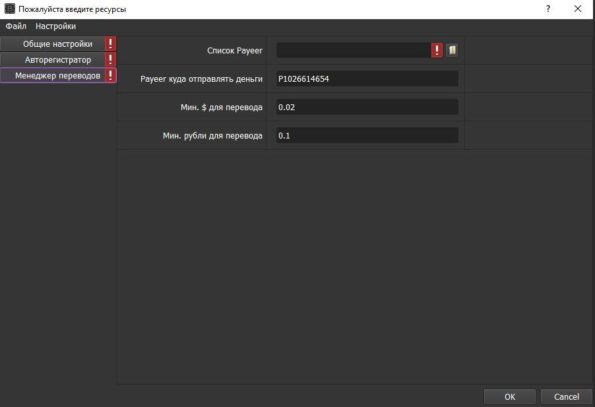Confirm with the OK button

pyautogui.click(x=510, y=397)
